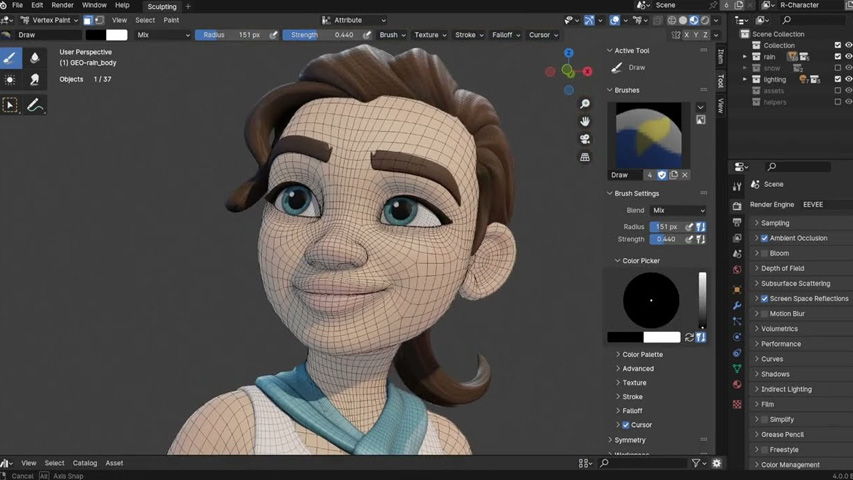The height and width of the screenshot is (480, 853).
Task: Select rendered viewport shading icon
Action: tap(705, 20)
